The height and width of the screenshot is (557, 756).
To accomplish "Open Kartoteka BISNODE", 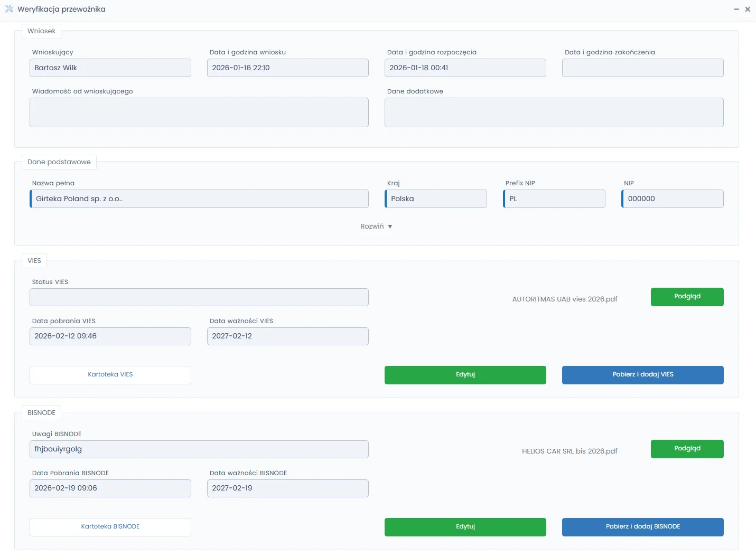I will [110, 527].
